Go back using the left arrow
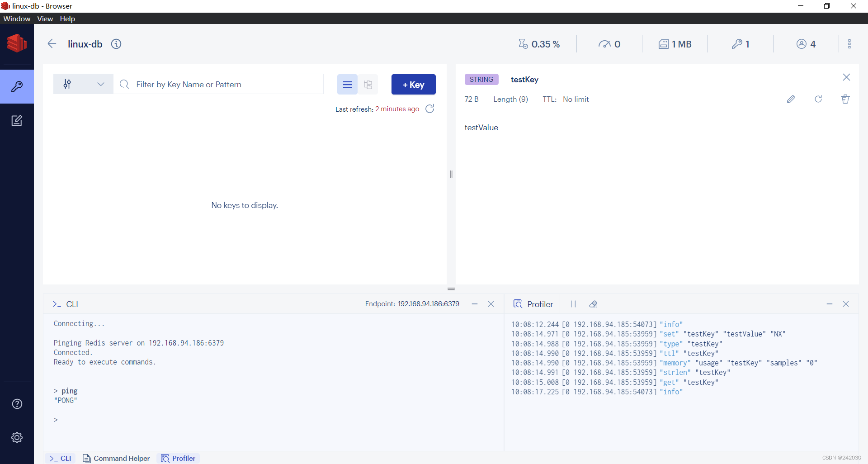 coord(52,44)
